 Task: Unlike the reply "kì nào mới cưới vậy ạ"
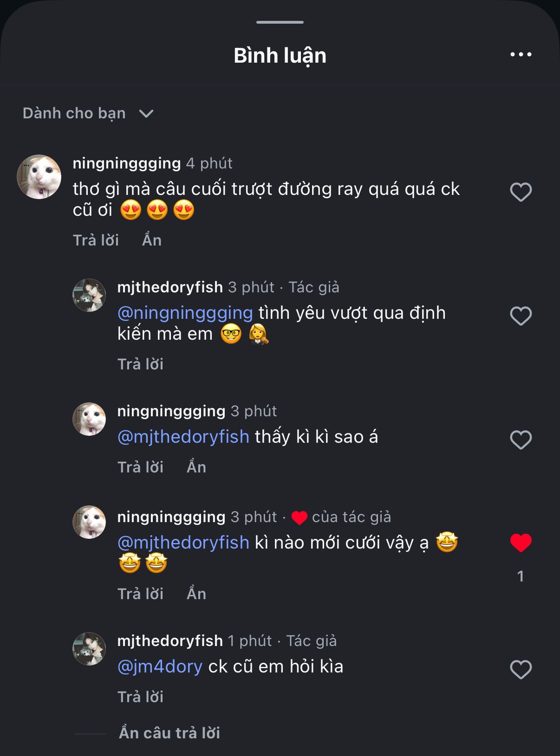(x=521, y=543)
